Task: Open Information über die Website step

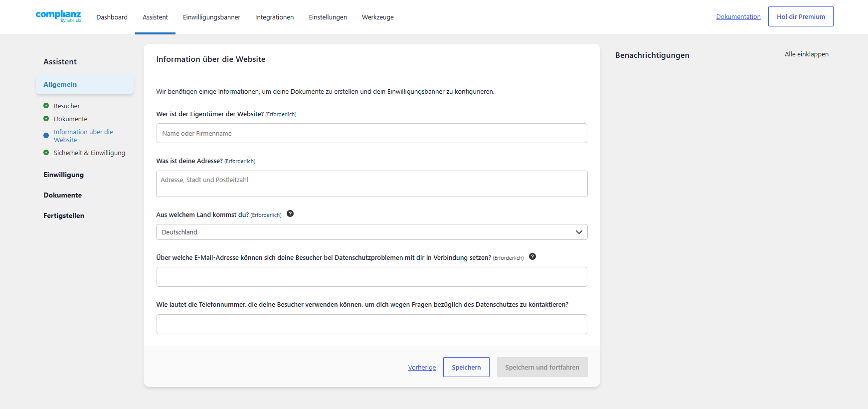Action: coord(83,136)
